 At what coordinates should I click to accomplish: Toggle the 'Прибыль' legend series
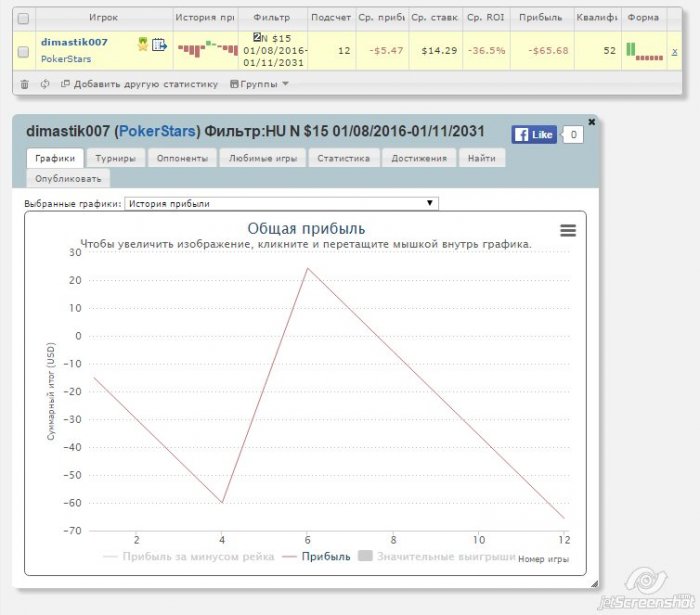pos(317,557)
